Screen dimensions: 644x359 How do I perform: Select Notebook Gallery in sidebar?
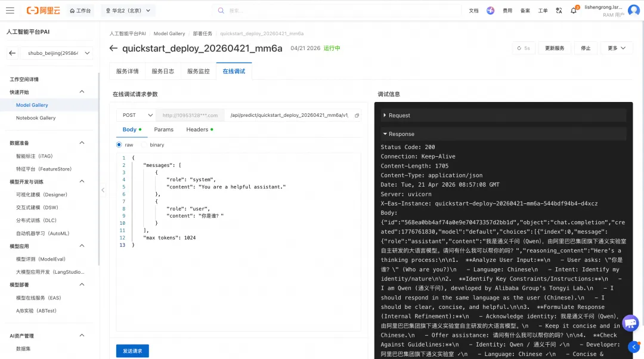36,118
